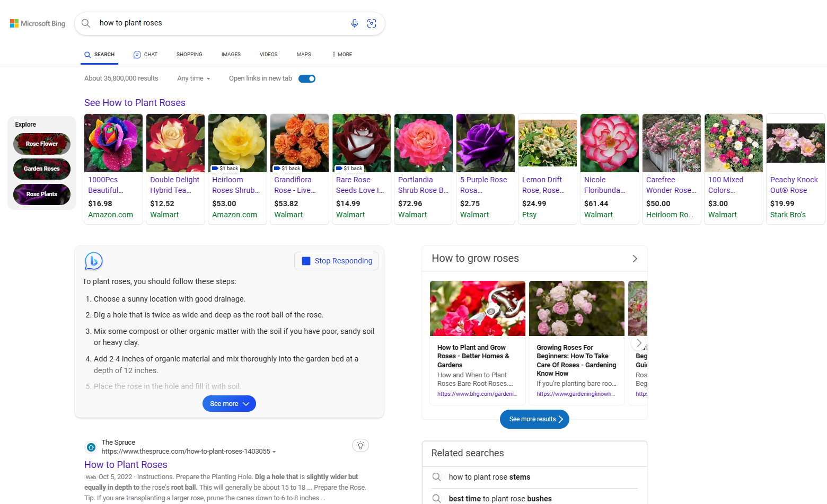
Task: Open Rare Rose Seeds product image
Action: [362, 143]
